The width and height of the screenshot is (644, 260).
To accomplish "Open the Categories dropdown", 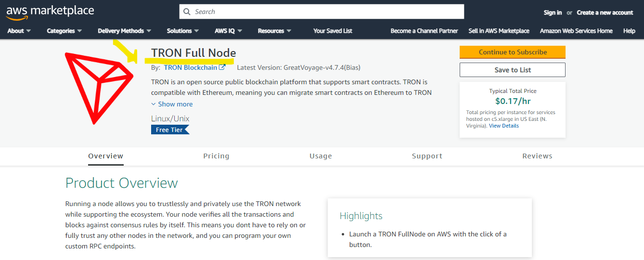I will (64, 31).
